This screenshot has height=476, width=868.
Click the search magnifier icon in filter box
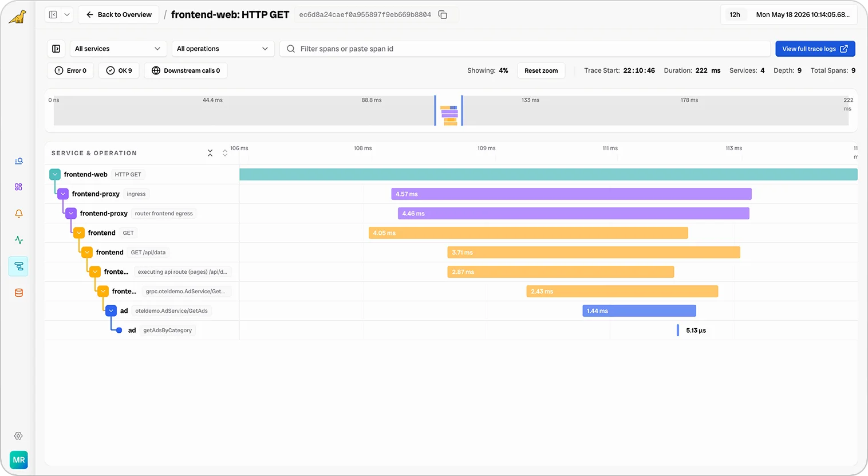[291, 49]
